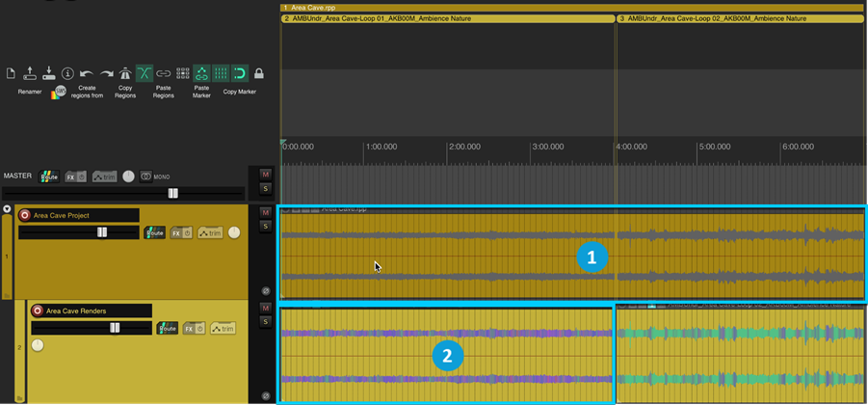Click the Redo arrow in toolbar
The width and height of the screenshot is (868, 405).
click(x=106, y=73)
